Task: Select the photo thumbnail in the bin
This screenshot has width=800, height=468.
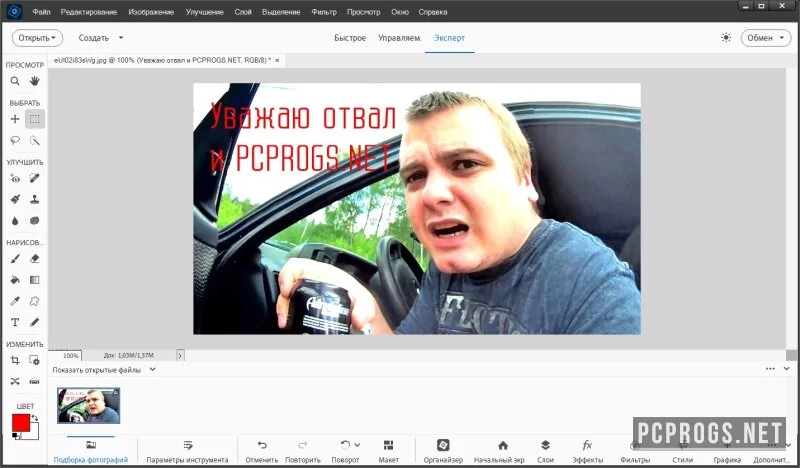Action: 88,405
